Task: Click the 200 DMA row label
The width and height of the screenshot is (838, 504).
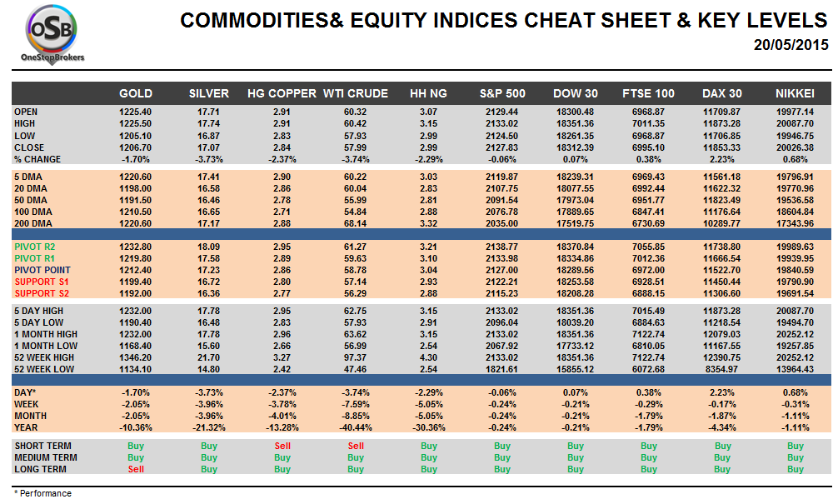Action: pos(32,223)
